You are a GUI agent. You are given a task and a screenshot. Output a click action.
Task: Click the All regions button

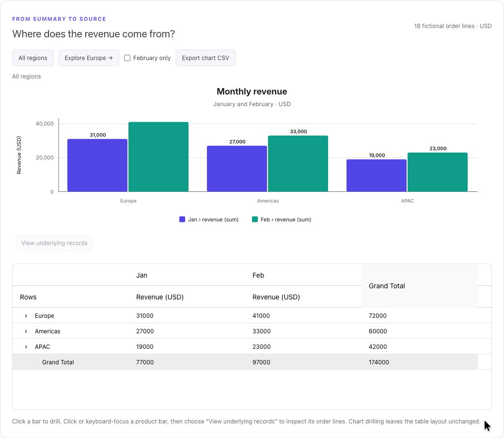(33, 58)
